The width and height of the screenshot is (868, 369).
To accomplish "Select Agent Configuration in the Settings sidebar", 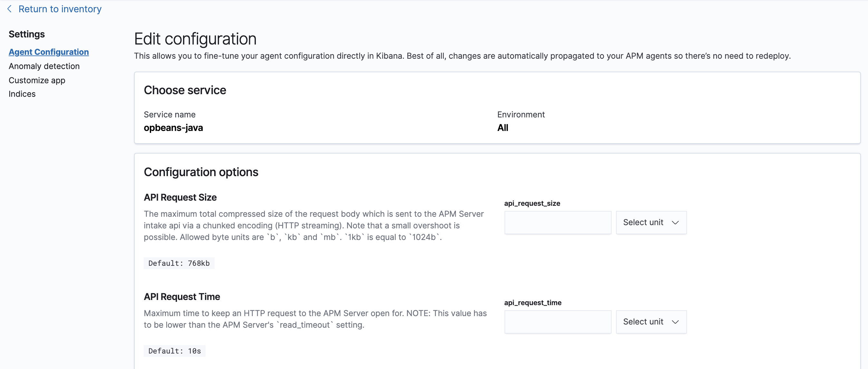I will (49, 52).
